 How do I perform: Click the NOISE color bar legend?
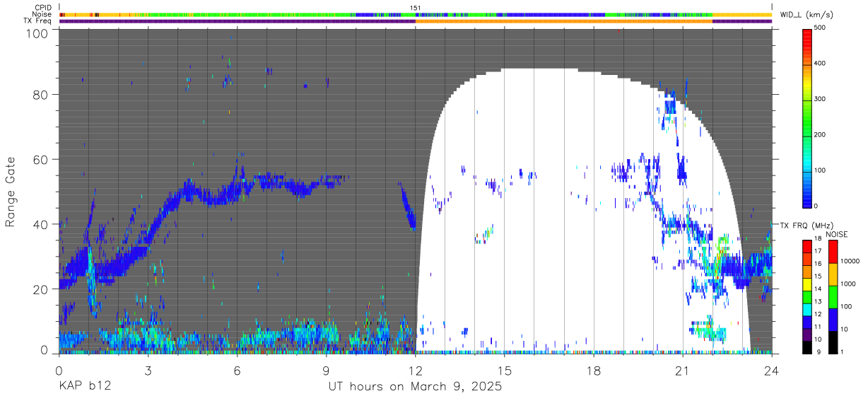833,296
